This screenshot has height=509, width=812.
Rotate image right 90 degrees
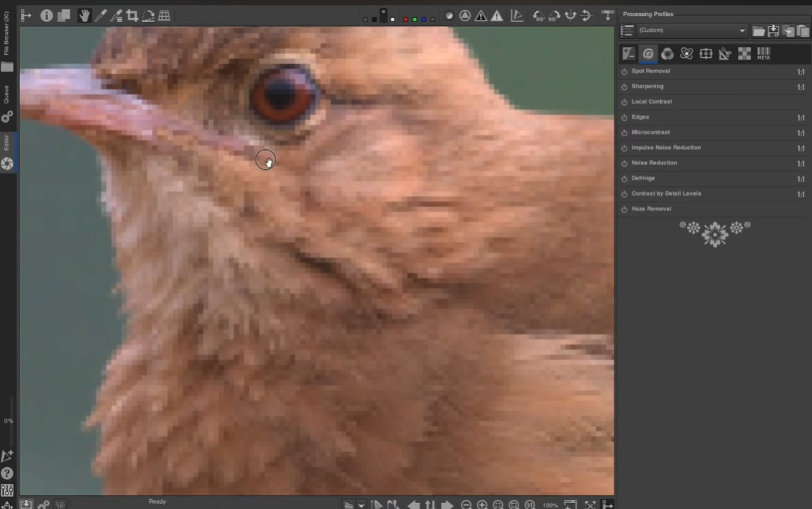click(554, 15)
